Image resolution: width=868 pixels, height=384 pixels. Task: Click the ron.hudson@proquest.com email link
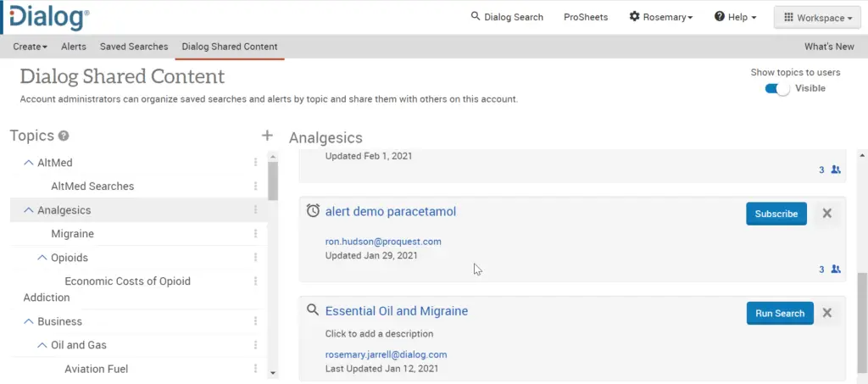pyautogui.click(x=383, y=242)
